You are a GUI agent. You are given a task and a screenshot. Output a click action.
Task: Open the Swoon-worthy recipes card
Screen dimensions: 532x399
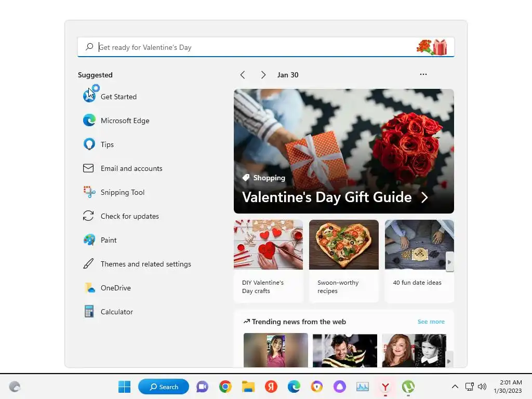click(344, 261)
